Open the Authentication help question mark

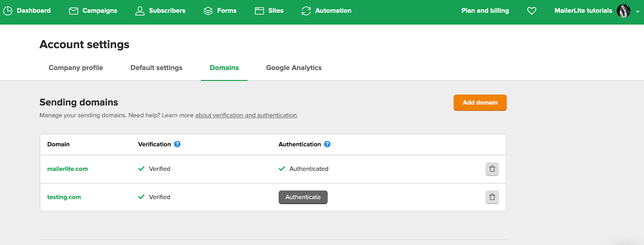tap(327, 144)
